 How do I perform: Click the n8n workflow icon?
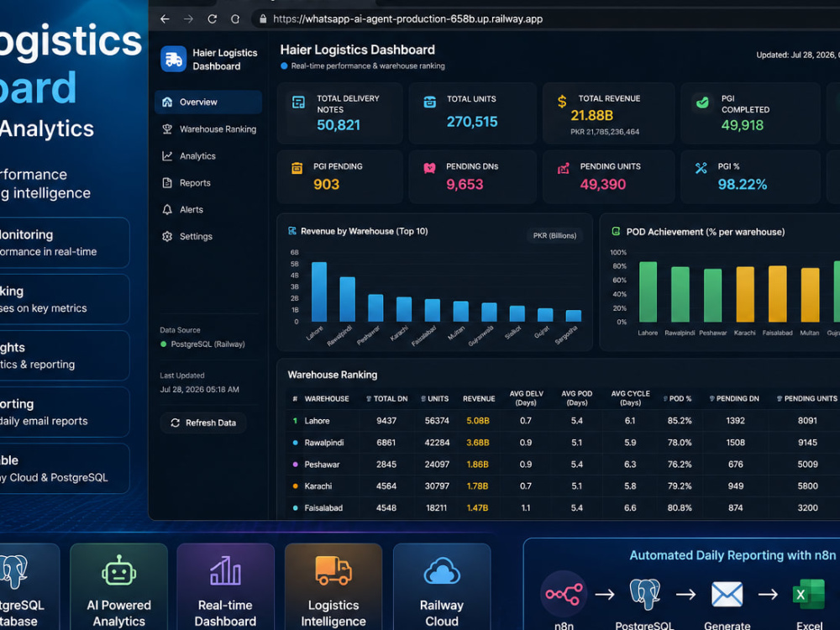pos(564,594)
